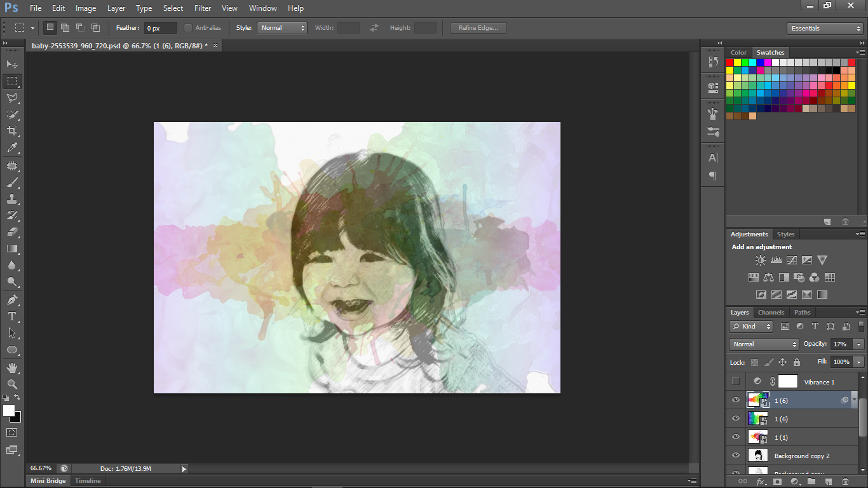The image size is (868, 488).
Task: Select the Clone Stamp tool
Action: [12, 199]
